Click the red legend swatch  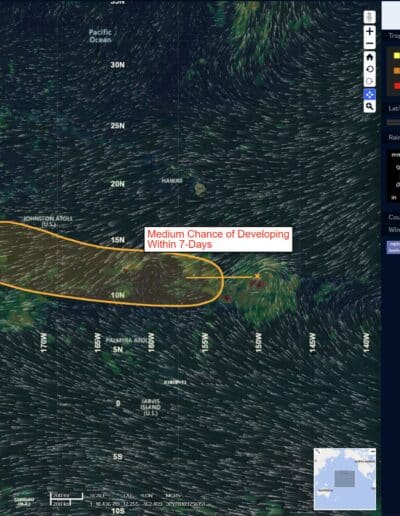pos(397,86)
